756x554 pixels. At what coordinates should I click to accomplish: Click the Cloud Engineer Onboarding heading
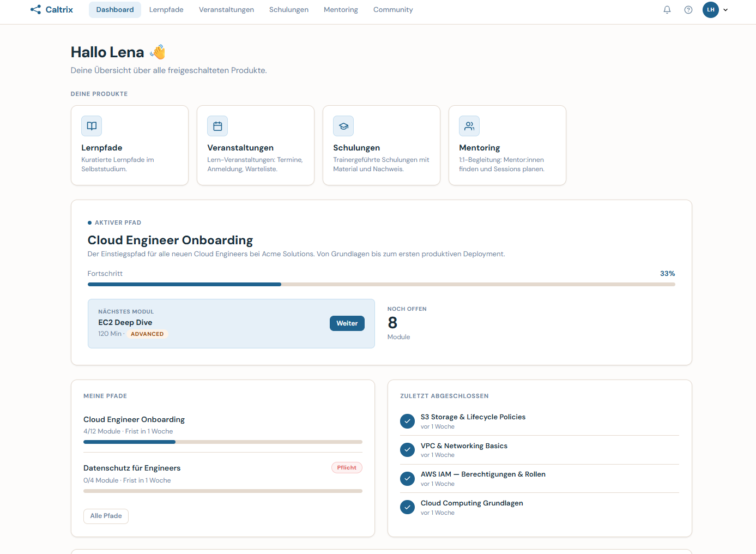tap(170, 240)
